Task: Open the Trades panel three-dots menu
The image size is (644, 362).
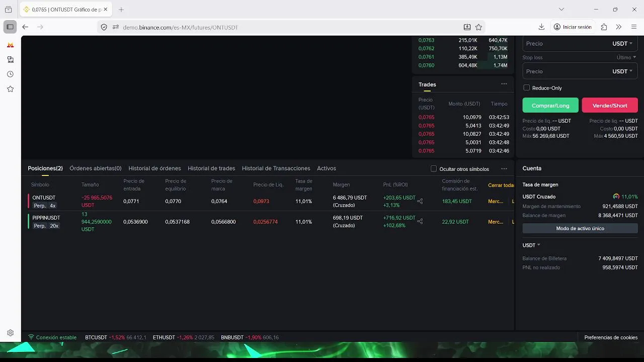Action: click(x=504, y=84)
